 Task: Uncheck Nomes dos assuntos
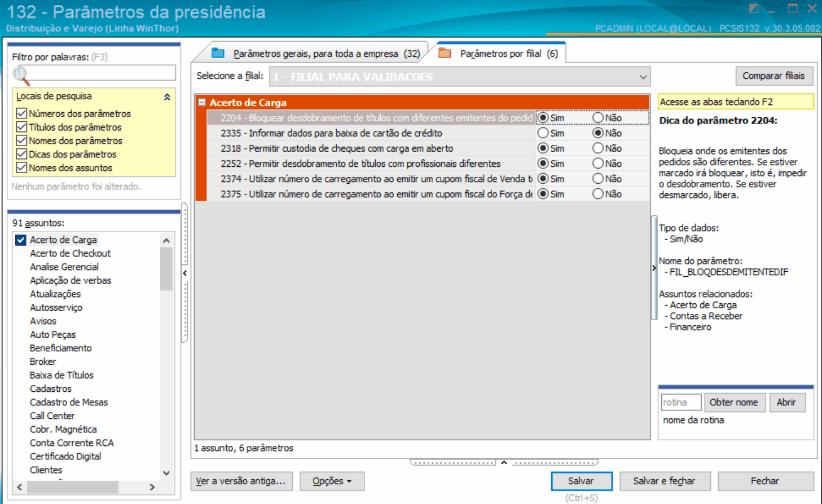(21, 167)
